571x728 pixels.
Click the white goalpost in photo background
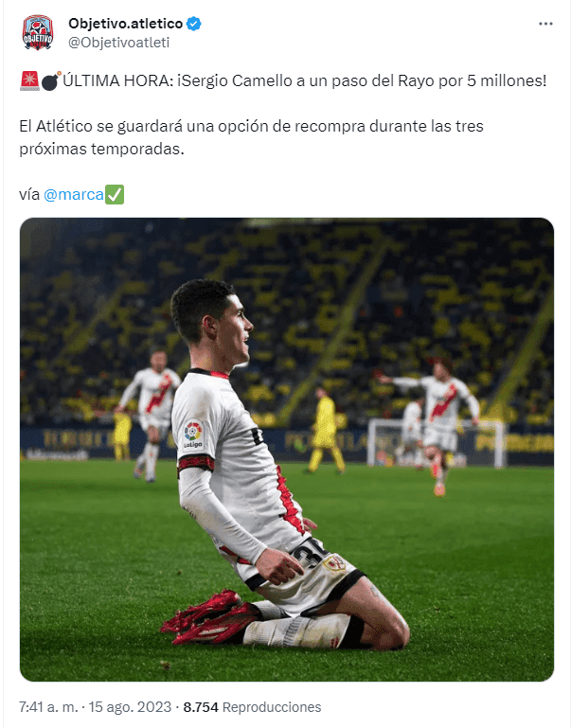coord(434,443)
